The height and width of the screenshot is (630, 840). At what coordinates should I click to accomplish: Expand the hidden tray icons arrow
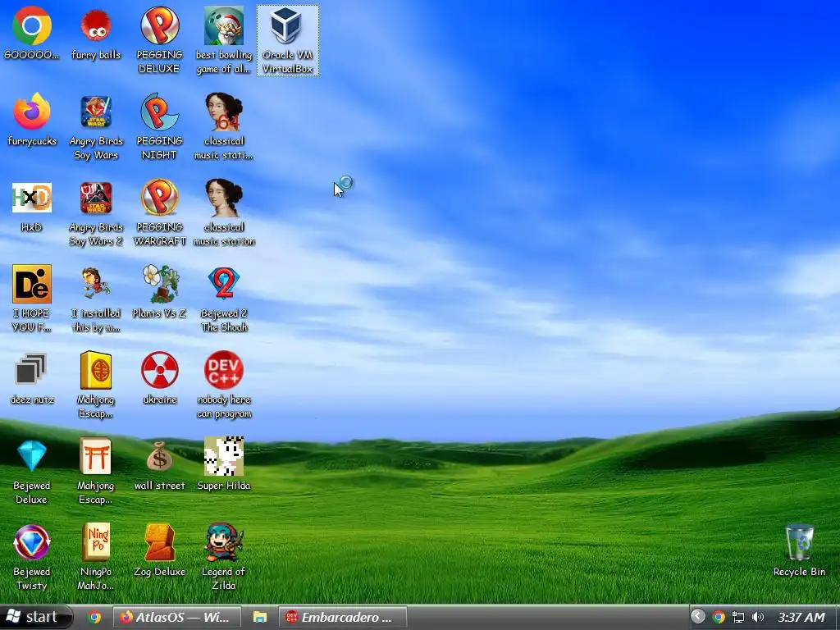coord(697,617)
